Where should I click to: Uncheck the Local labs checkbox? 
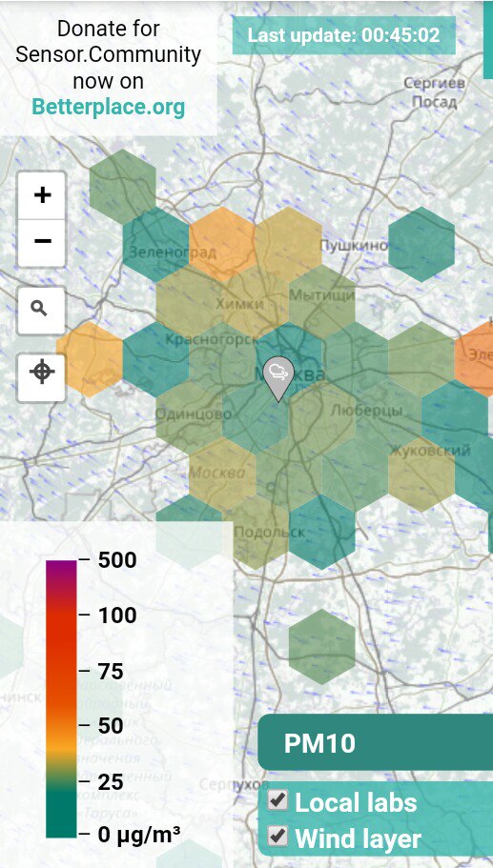tap(277, 800)
